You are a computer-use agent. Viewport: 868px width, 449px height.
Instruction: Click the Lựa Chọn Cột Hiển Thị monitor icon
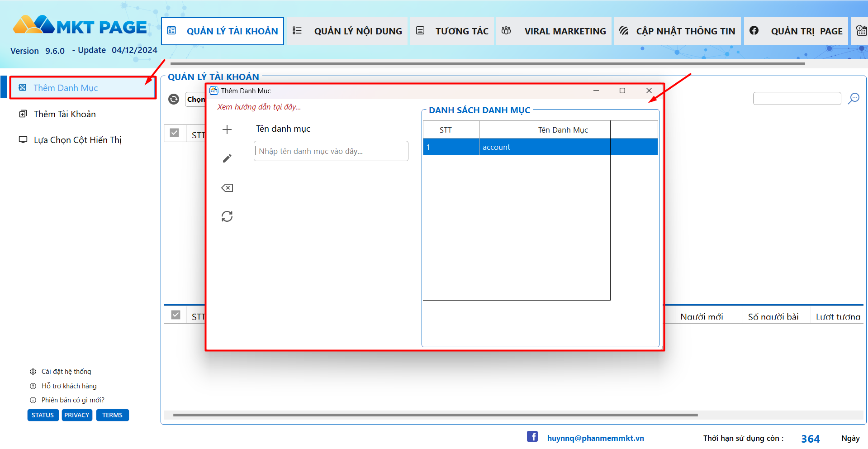pos(23,140)
